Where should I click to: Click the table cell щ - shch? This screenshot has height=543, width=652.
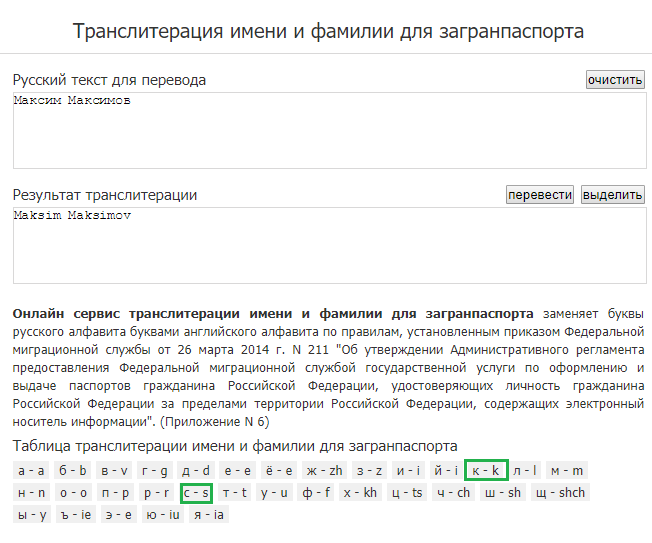click(x=560, y=493)
